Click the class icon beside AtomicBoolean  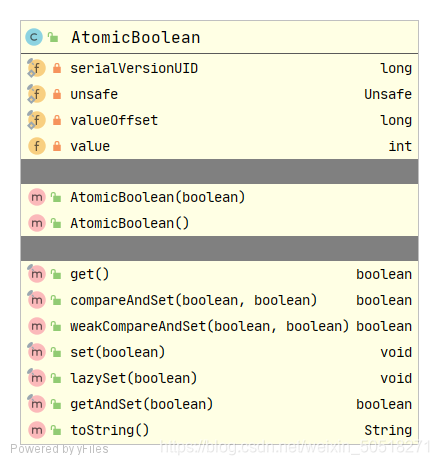(34, 37)
